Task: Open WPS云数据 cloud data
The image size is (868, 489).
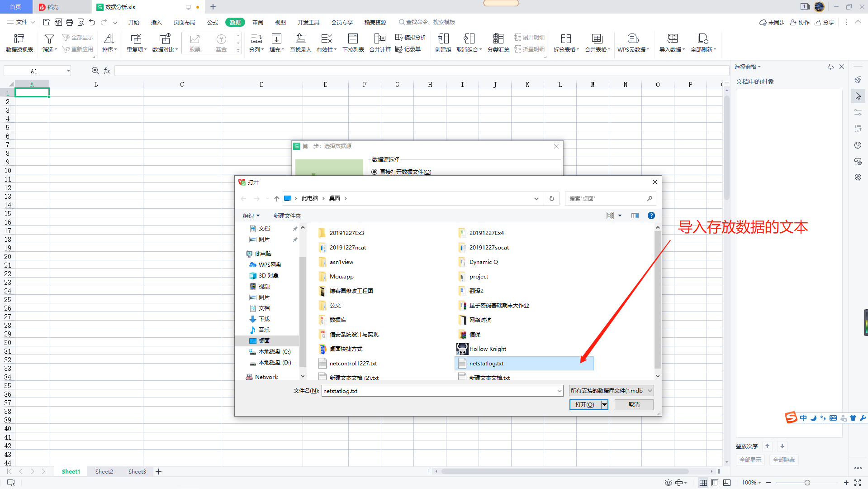Action: (x=633, y=43)
